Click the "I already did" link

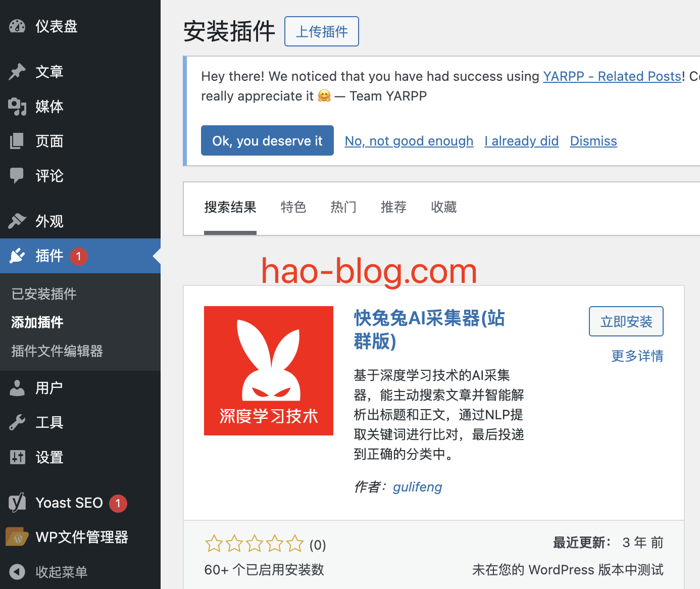tap(522, 141)
